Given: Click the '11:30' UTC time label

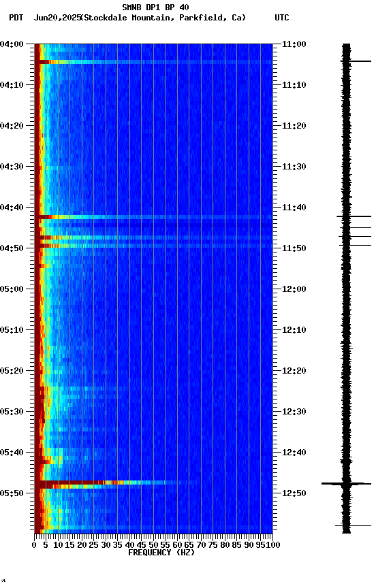Looking at the screenshot, I should 294,167.
